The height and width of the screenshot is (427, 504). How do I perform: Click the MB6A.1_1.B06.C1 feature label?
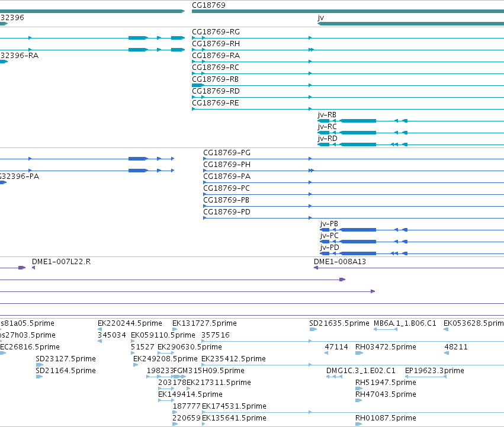click(405, 323)
